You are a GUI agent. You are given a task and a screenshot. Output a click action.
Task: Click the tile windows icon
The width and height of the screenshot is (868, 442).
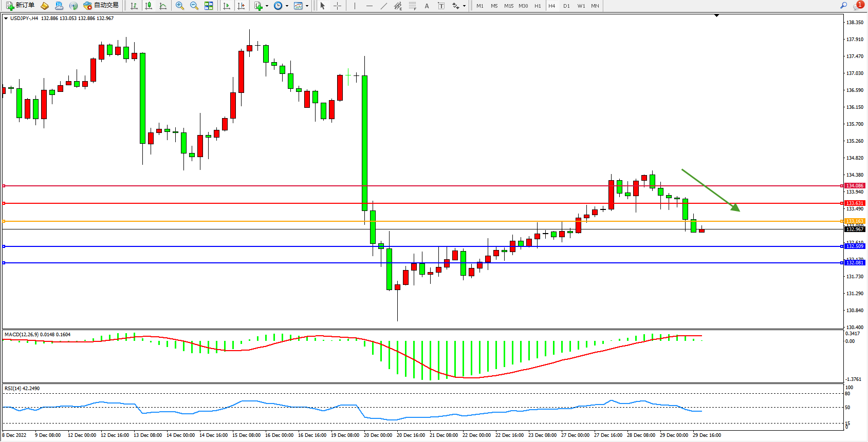[209, 6]
